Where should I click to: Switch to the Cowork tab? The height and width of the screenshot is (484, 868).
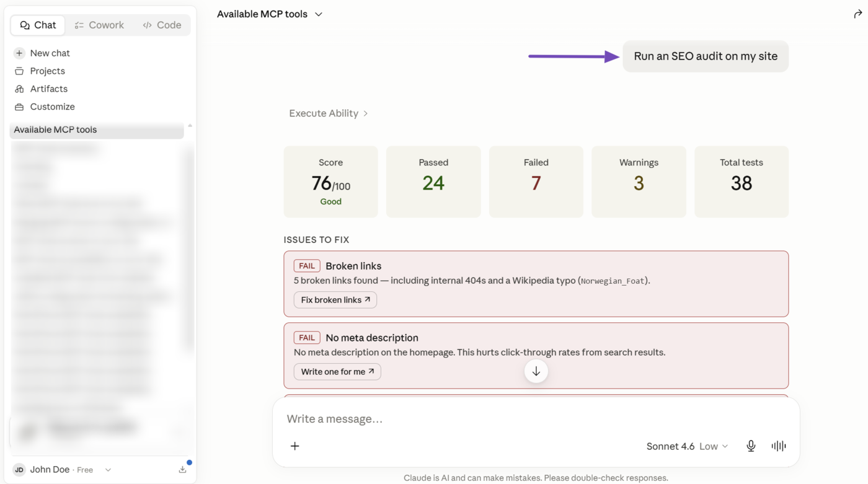point(99,25)
